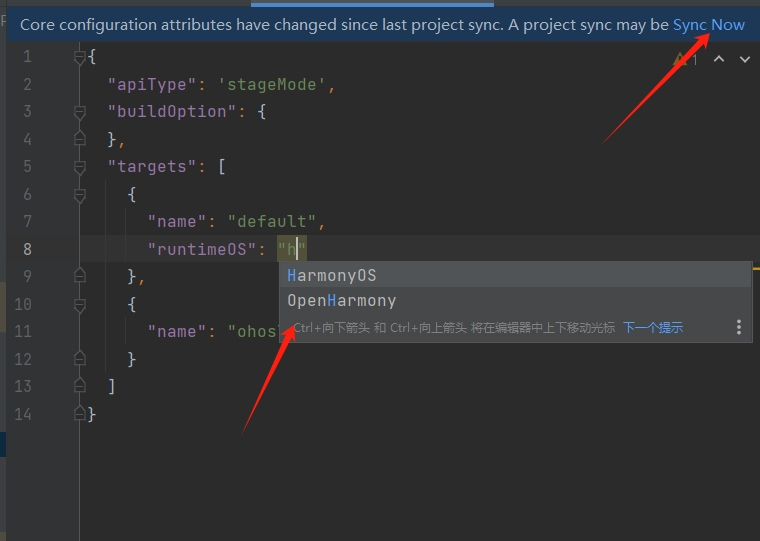The image size is (760, 541).
Task: Click the fold end marker at line 9
Action: [x=80, y=276]
